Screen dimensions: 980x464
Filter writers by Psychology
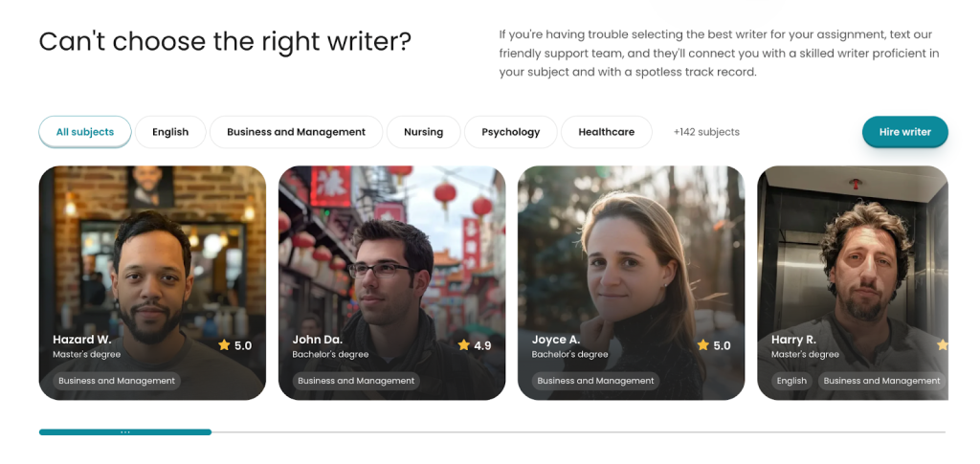511,132
